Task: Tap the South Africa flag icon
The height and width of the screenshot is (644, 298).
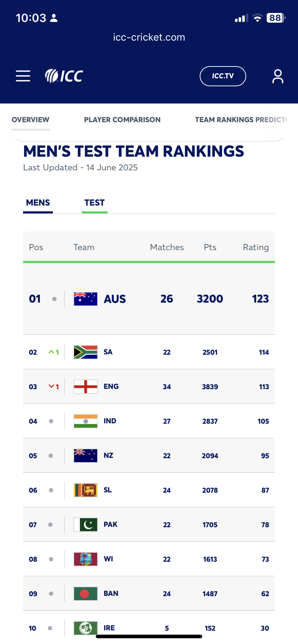Action: 86,352
